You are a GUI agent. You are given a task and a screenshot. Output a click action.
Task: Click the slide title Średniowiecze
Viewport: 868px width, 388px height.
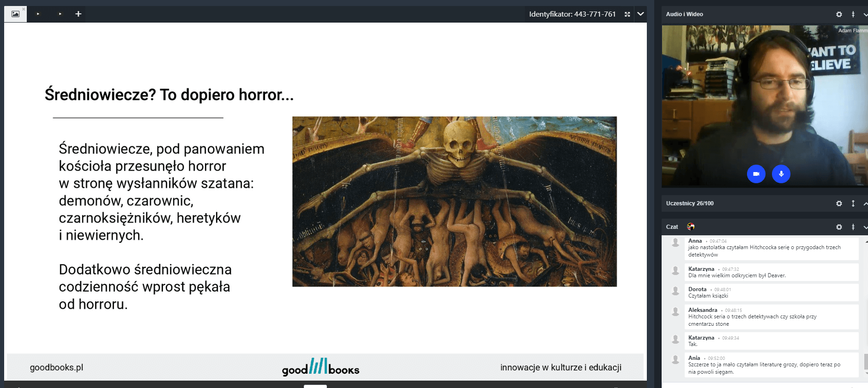[x=169, y=95]
